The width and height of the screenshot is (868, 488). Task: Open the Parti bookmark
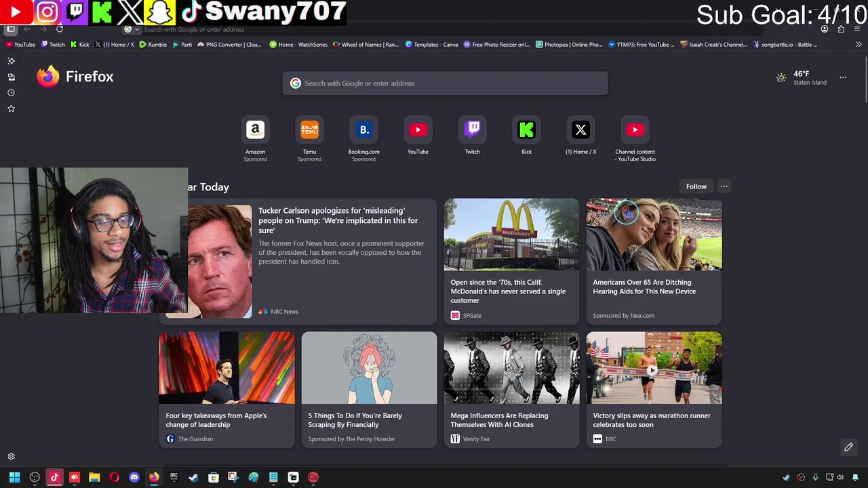(182, 45)
